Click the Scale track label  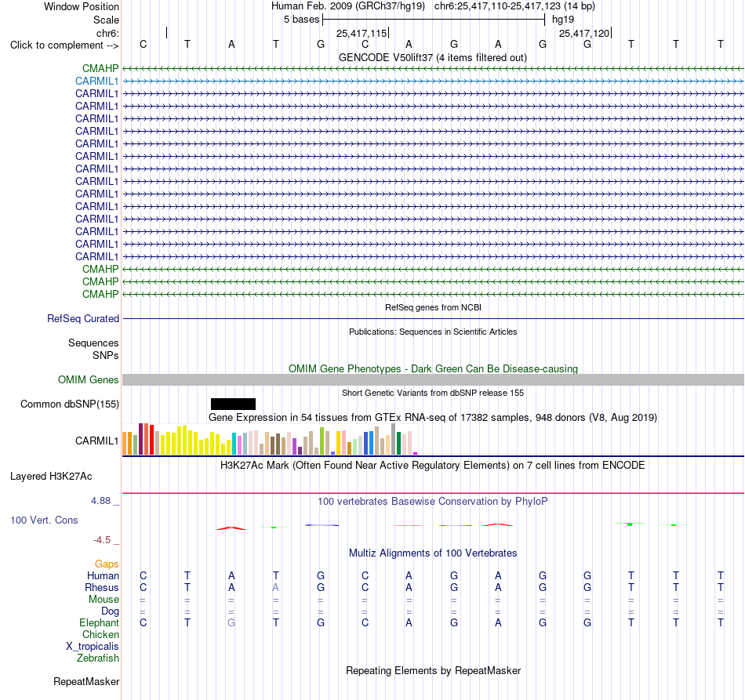point(106,20)
